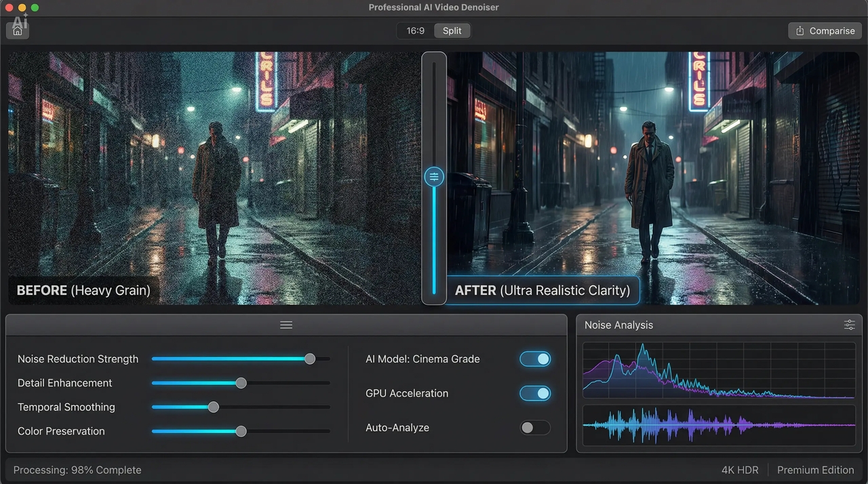The height and width of the screenshot is (484, 868).
Task: Open Noise Analysis adjustment settings icon
Action: point(849,325)
